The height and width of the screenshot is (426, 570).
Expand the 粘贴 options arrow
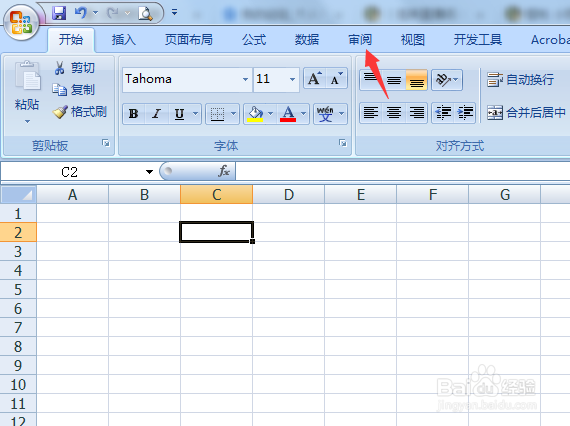pyautogui.click(x=27, y=121)
